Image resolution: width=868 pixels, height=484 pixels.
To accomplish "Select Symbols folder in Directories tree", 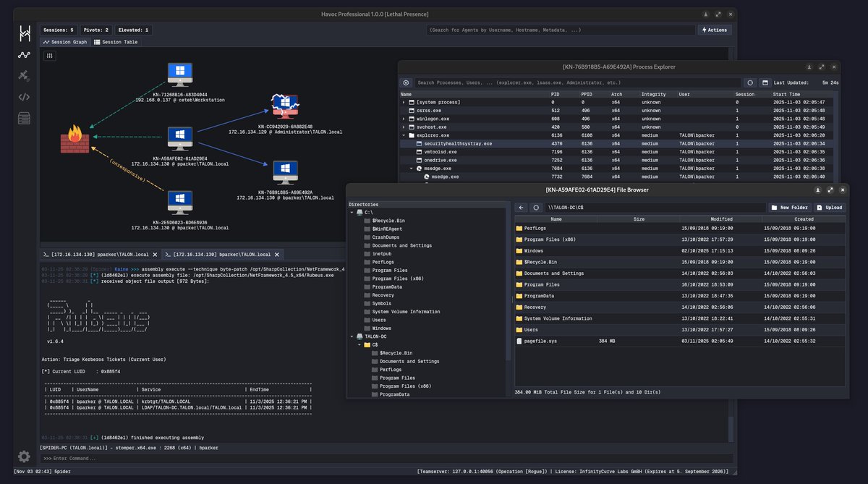I will 383,303.
